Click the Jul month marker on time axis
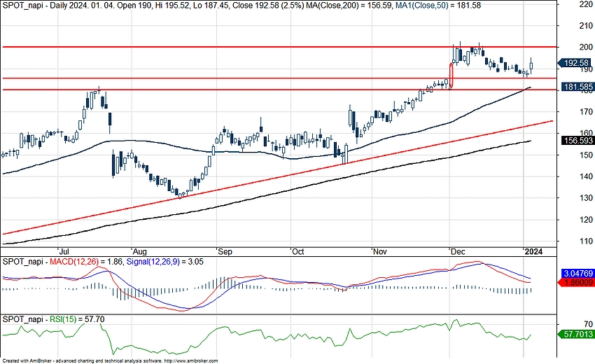 coord(64,251)
